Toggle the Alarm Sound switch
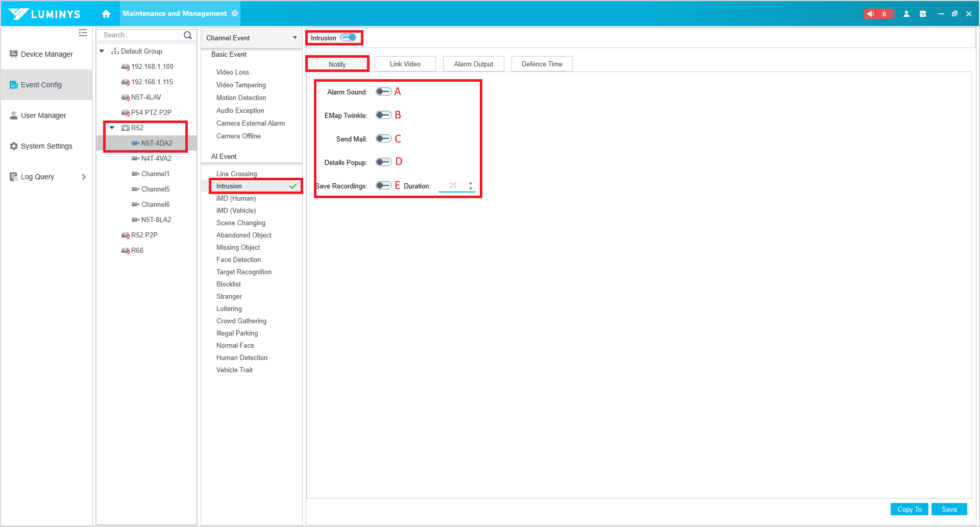Image resolution: width=980 pixels, height=527 pixels. pos(383,92)
